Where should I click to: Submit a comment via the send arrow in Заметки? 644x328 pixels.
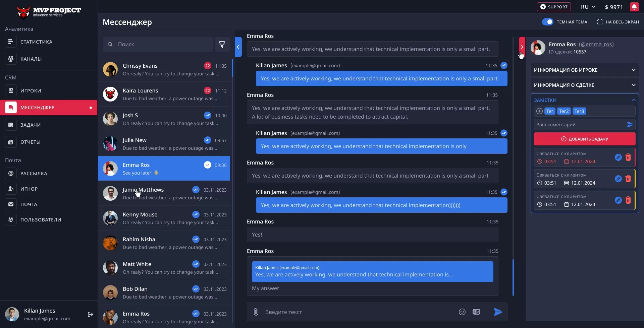coord(630,124)
